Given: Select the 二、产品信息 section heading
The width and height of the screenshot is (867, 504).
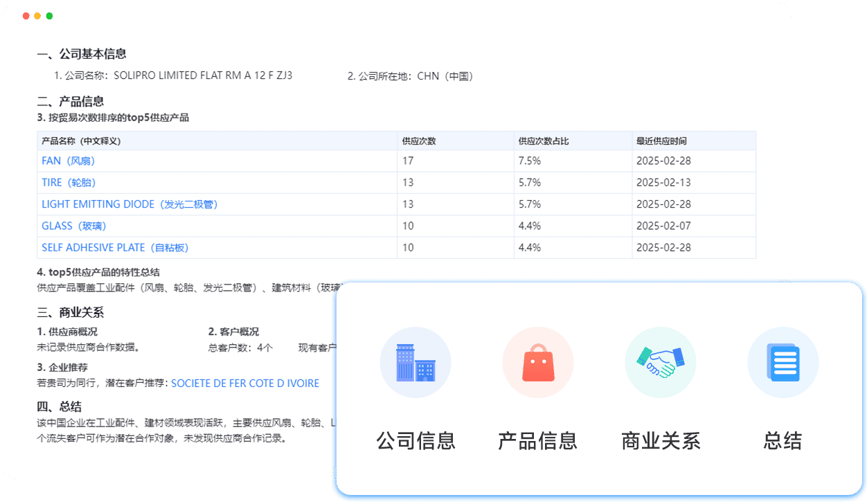Looking at the screenshot, I should coord(70,100).
